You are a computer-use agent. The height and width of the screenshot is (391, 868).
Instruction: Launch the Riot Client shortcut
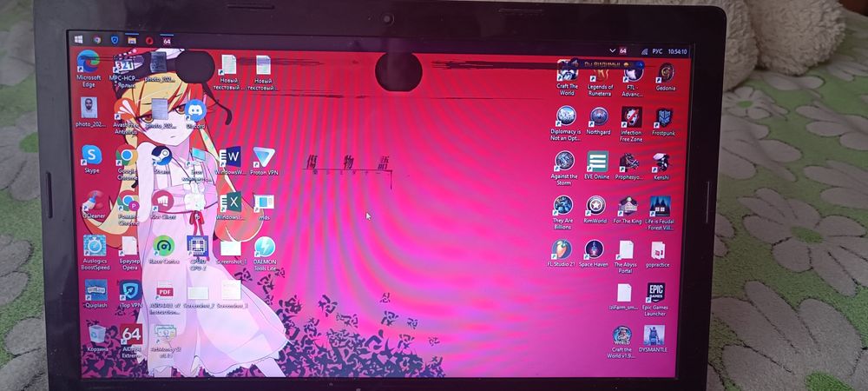163,205
